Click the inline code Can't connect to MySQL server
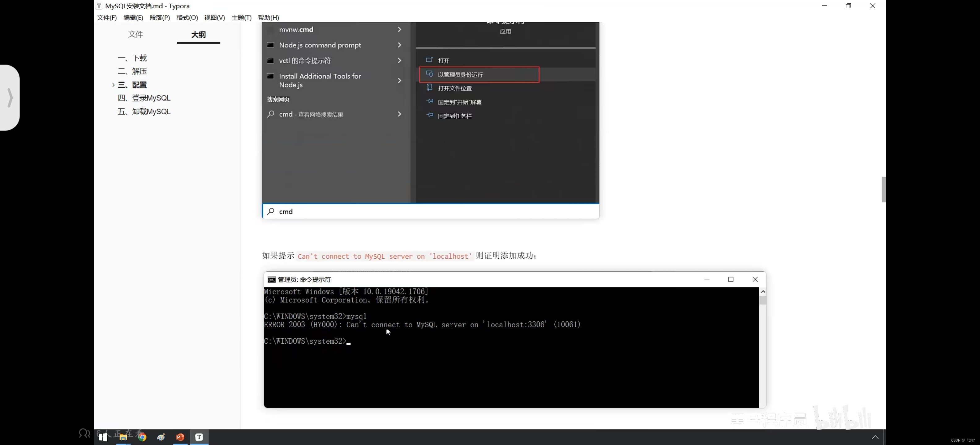Viewport: 980px width, 445px height. pyautogui.click(x=385, y=256)
